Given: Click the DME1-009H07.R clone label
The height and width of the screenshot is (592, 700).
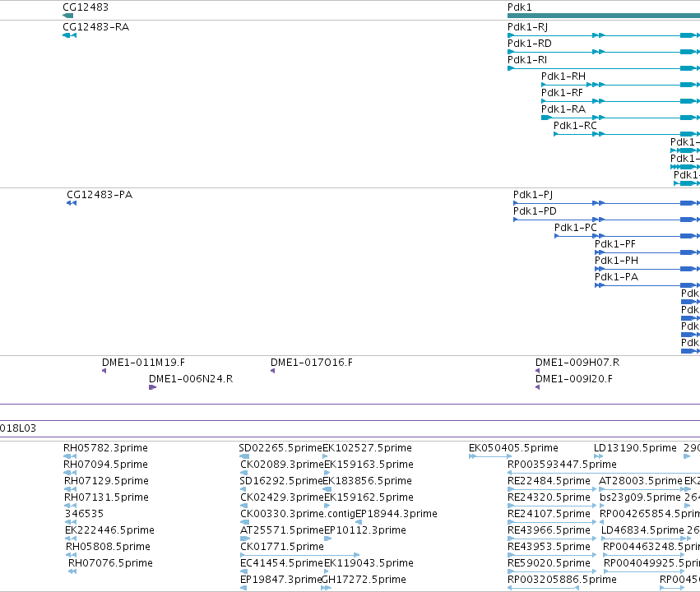Looking at the screenshot, I should point(577,363).
